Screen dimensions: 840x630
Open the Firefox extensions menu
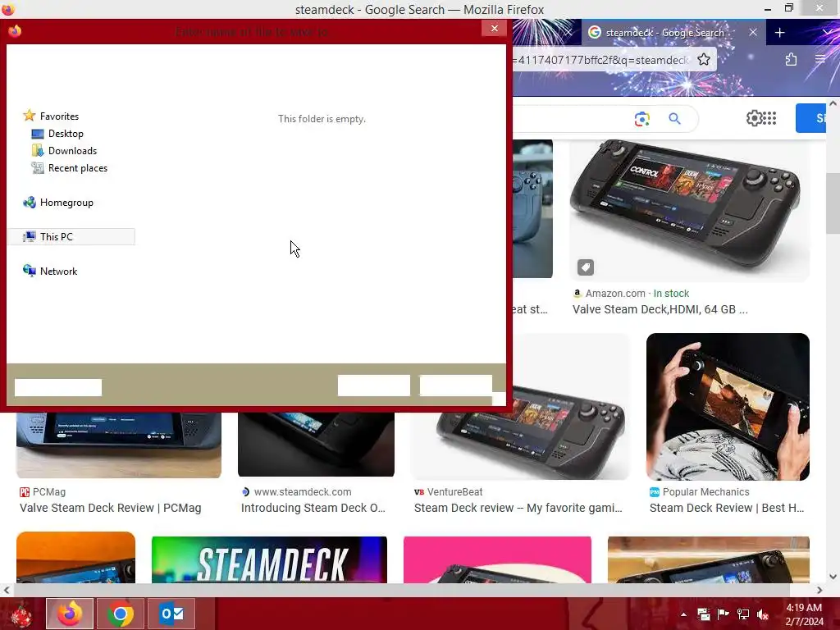(x=791, y=59)
